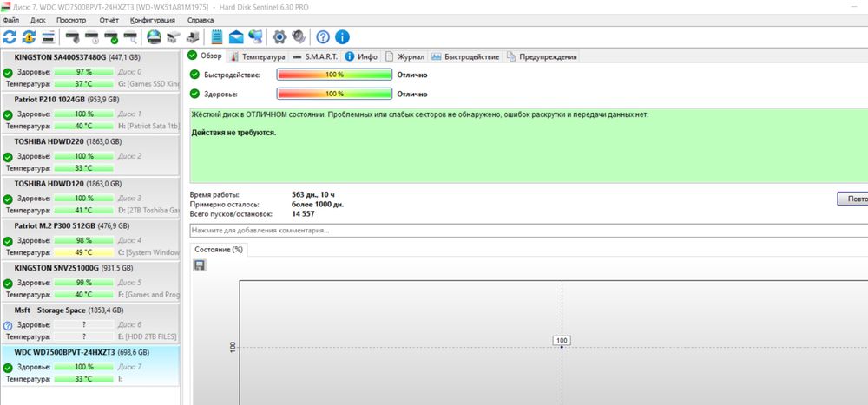Click the 'Действия не требуются.' status text

pyautogui.click(x=233, y=134)
